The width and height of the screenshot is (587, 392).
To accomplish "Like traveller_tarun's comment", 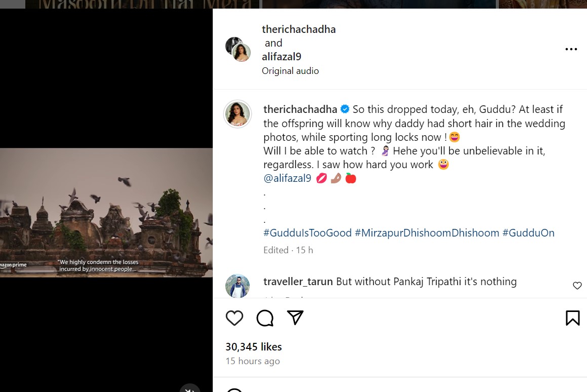I will 577,286.
